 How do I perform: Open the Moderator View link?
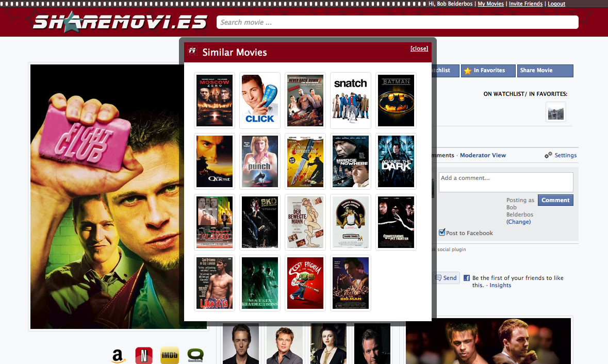[483, 155]
